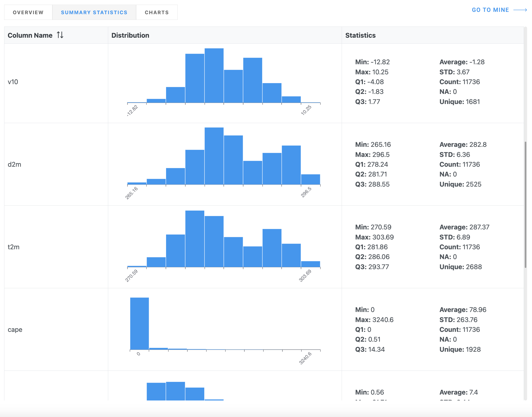This screenshot has width=532, height=417.
Task: Click the large first bar in cape histogram
Action: pos(139,324)
